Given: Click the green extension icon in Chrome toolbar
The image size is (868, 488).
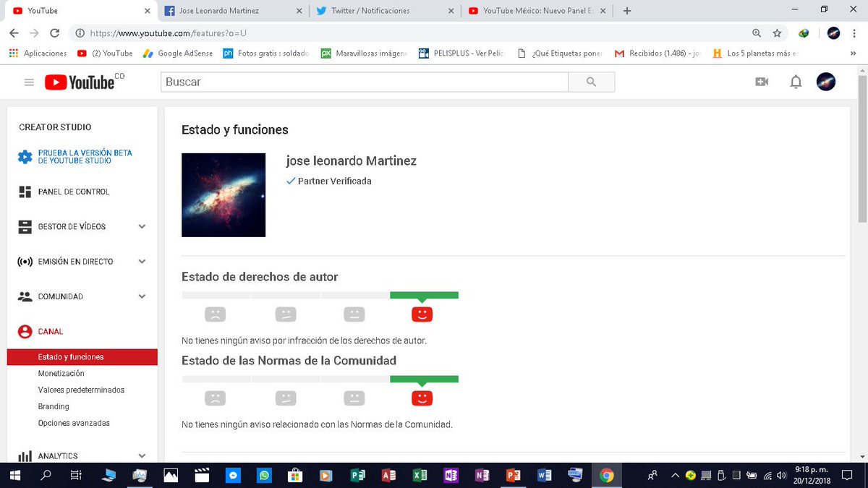Looking at the screenshot, I should (x=804, y=33).
